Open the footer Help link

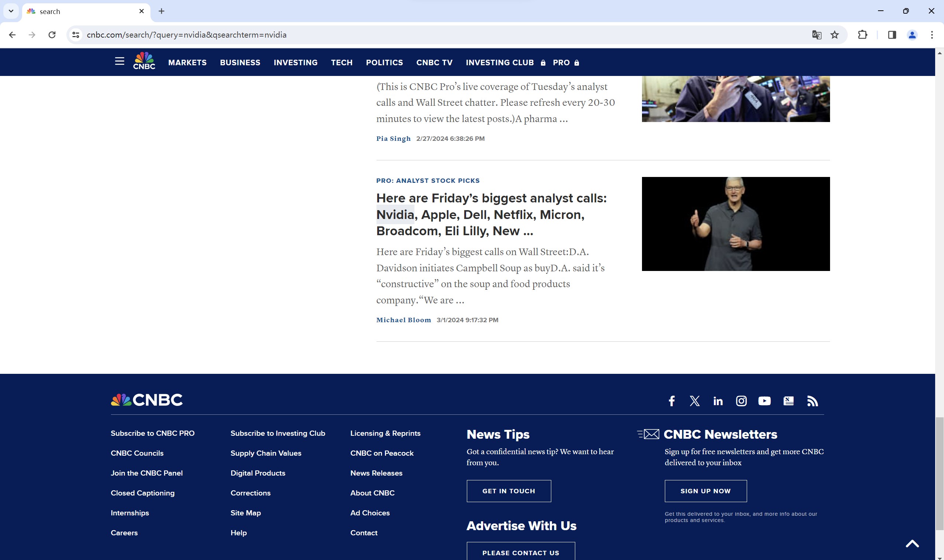[x=238, y=533]
